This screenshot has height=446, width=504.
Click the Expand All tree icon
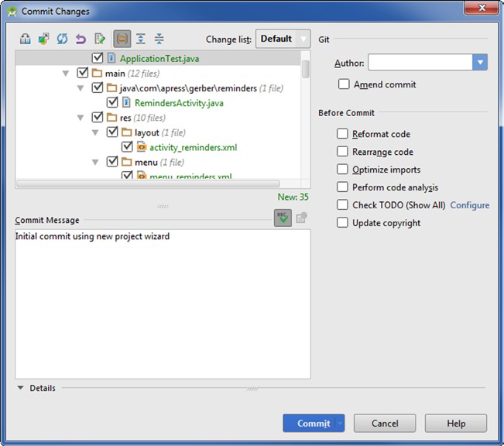coord(140,39)
